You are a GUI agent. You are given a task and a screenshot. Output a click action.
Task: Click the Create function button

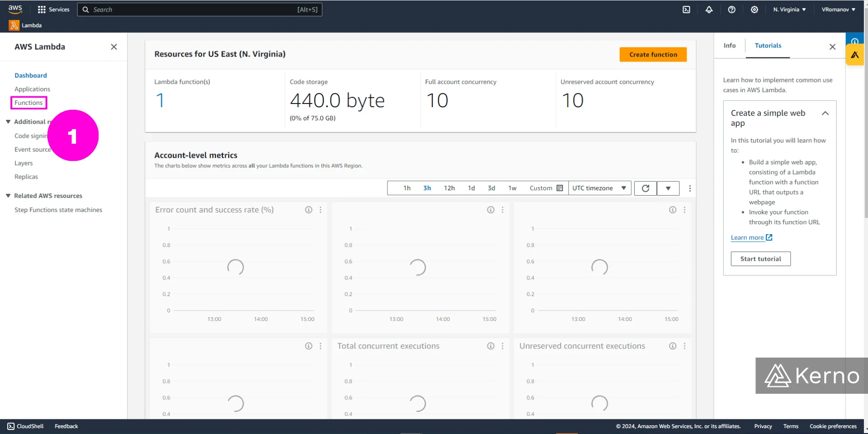pos(653,54)
